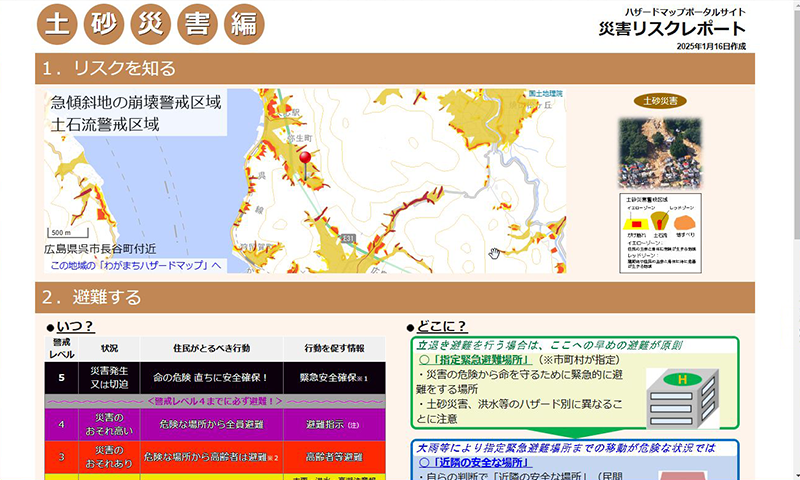Click the E31 road marker on the map
The width and height of the screenshot is (800, 480).
click(x=347, y=239)
